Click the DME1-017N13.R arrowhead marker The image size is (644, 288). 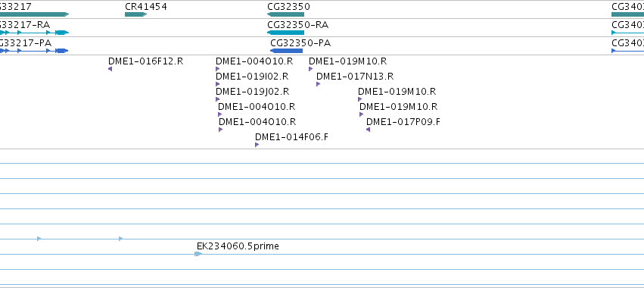tap(319, 84)
